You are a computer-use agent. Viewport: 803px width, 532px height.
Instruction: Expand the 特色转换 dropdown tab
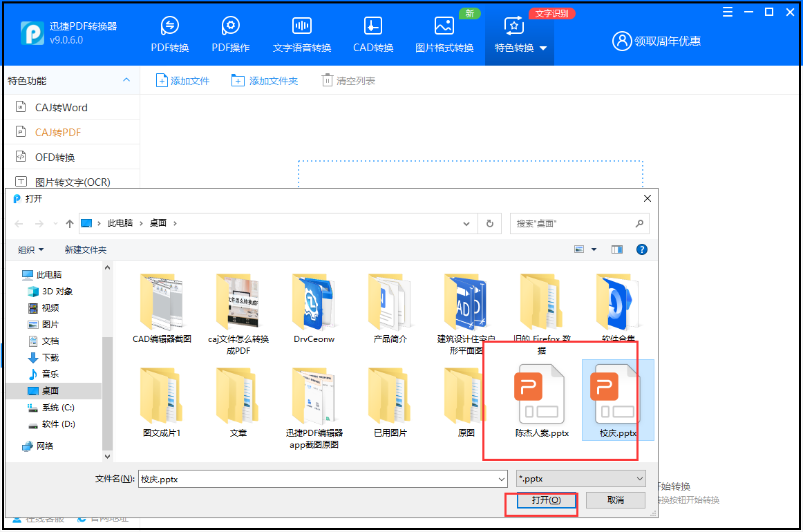[x=519, y=35]
